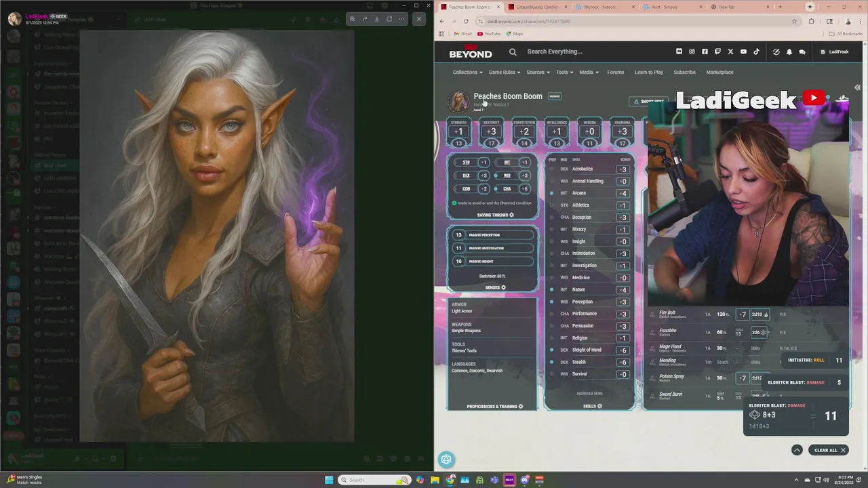The width and height of the screenshot is (868, 488).
Task: Close the Discord image viewer
Action: [x=419, y=19]
